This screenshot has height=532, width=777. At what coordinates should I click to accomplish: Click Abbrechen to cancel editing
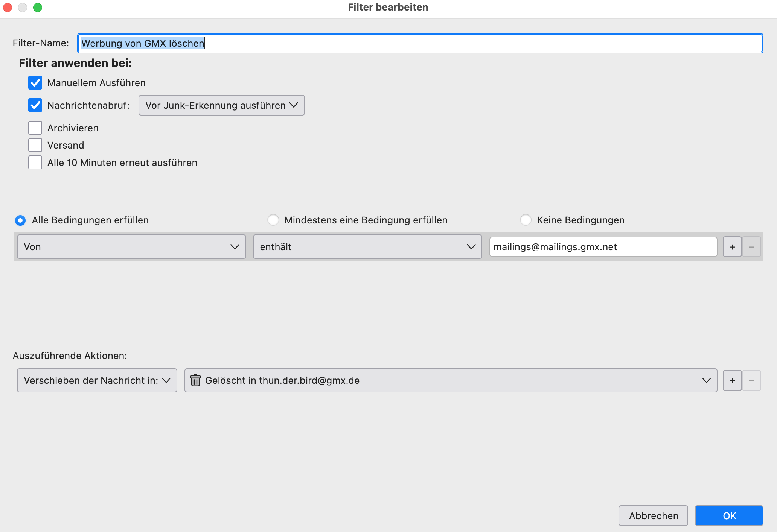pos(654,515)
